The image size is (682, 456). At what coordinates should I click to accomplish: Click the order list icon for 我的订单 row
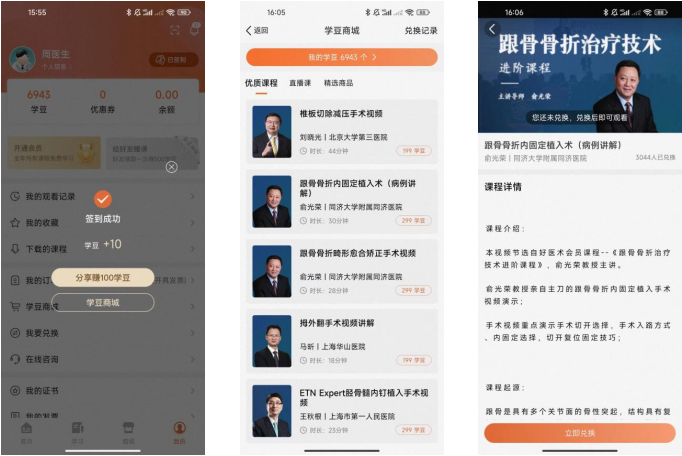click(15, 280)
